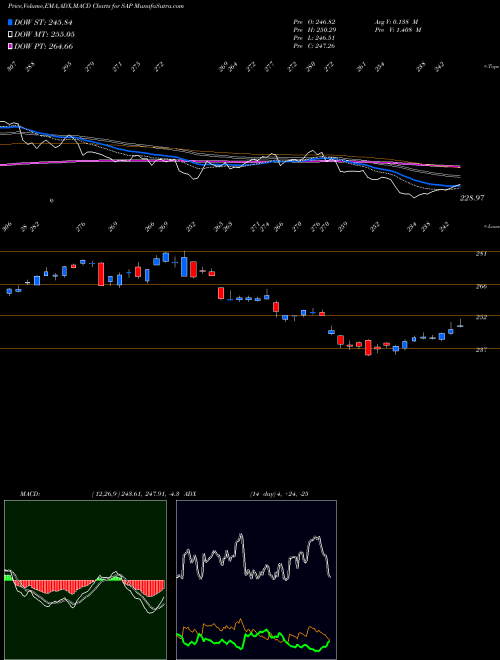Click the last blue candle at far right
Viewport: 500px width, 660px height.
(x=460, y=325)
